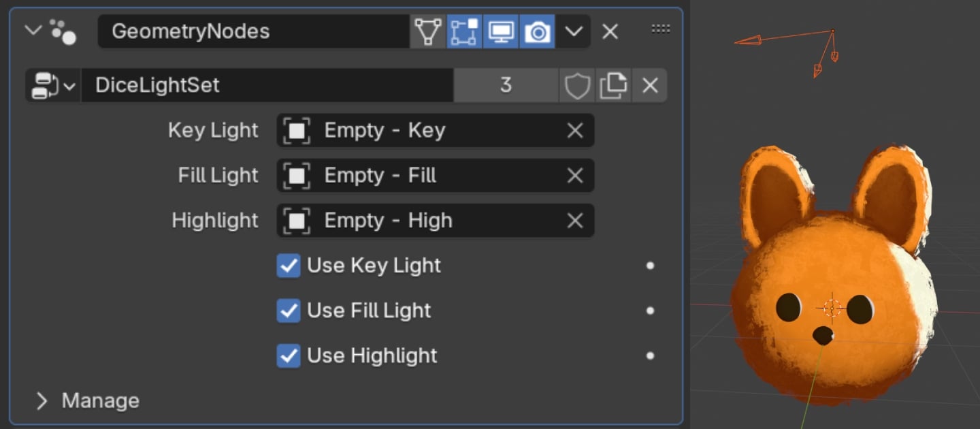Image resolution: width=980 pixels, height=429 pixels.
Task: Toggle the On Cage vertex display icon
Action: tap(428, 31)
